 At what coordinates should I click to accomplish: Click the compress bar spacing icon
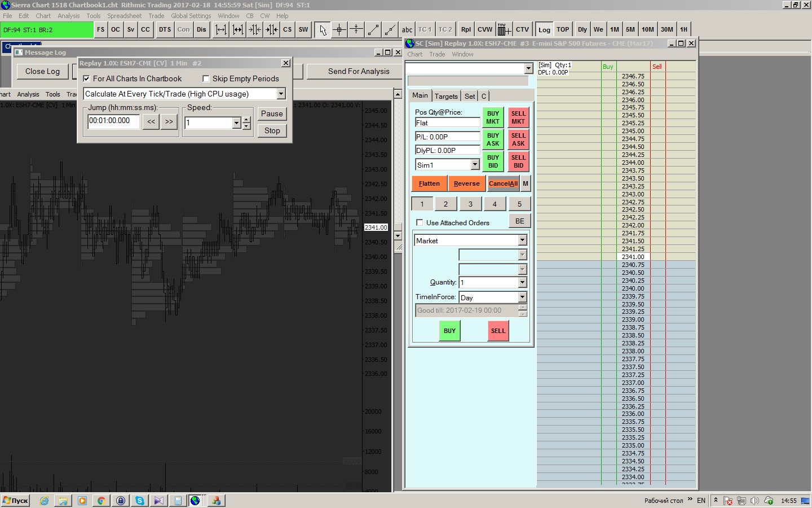click(255, 30)
